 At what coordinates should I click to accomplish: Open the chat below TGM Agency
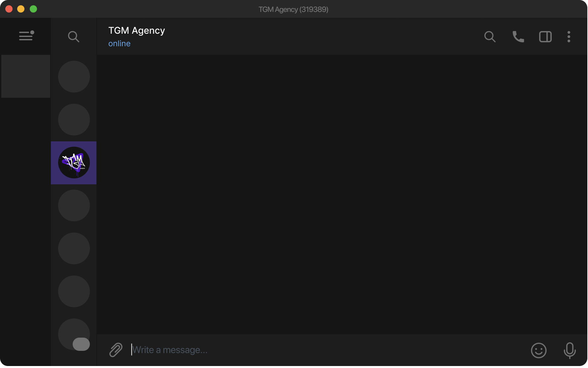click(x=74, y=205)
